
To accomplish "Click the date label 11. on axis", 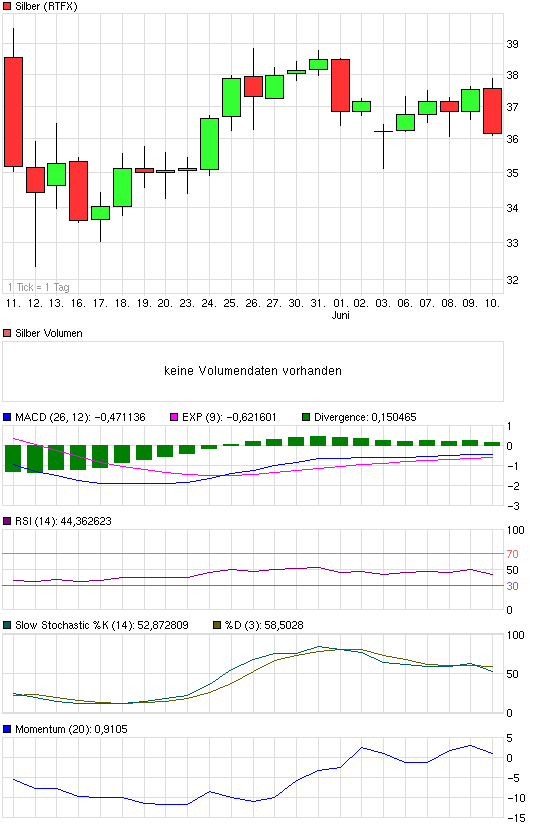I will point(13,303).
